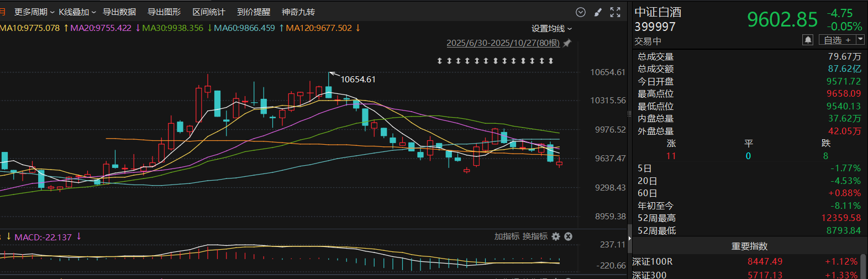Expand chart to fullscreen with the arrows icon
The height and width of the screenshot is (279, 868).
(x=615, y=12)
